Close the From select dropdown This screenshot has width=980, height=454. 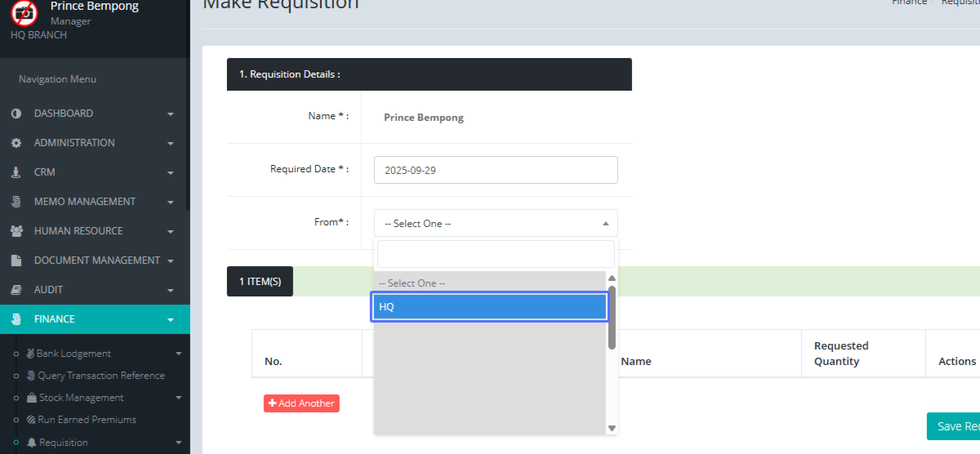[605, 223]
